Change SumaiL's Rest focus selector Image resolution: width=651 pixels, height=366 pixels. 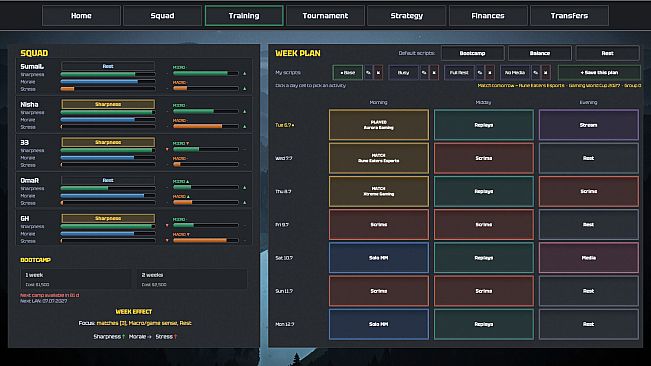click(x=108, y=66)
